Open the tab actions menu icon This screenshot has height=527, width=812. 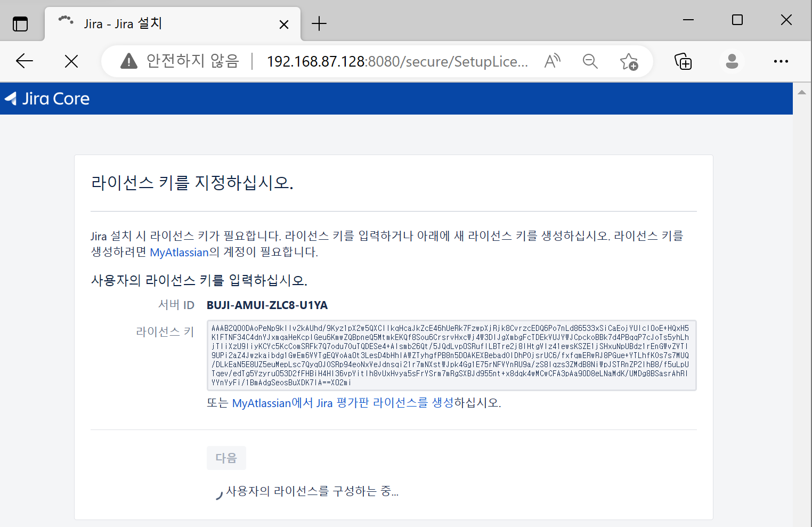pyautogui.click(x=20, y=24)
